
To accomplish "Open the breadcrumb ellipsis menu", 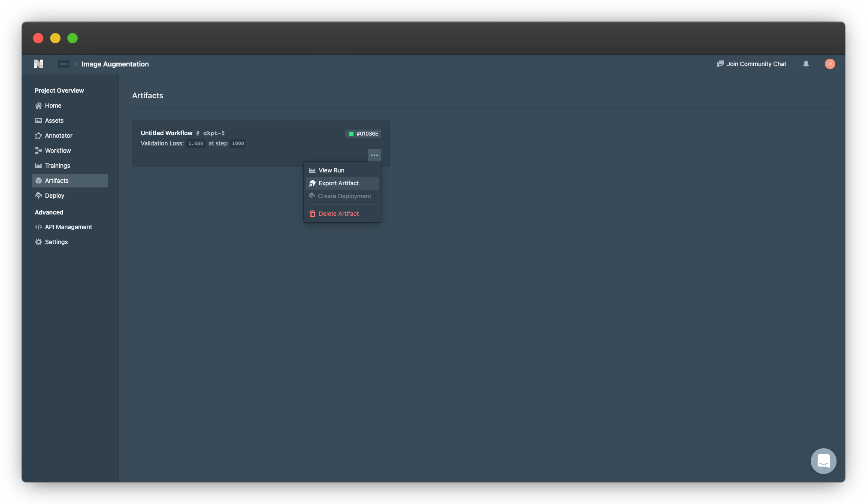I will [64, 64].
